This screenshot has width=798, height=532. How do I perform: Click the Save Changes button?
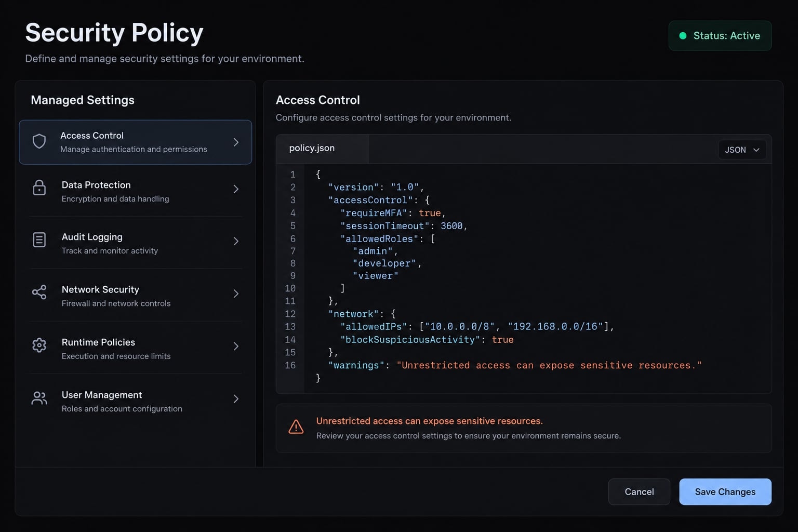coord(725,491)
